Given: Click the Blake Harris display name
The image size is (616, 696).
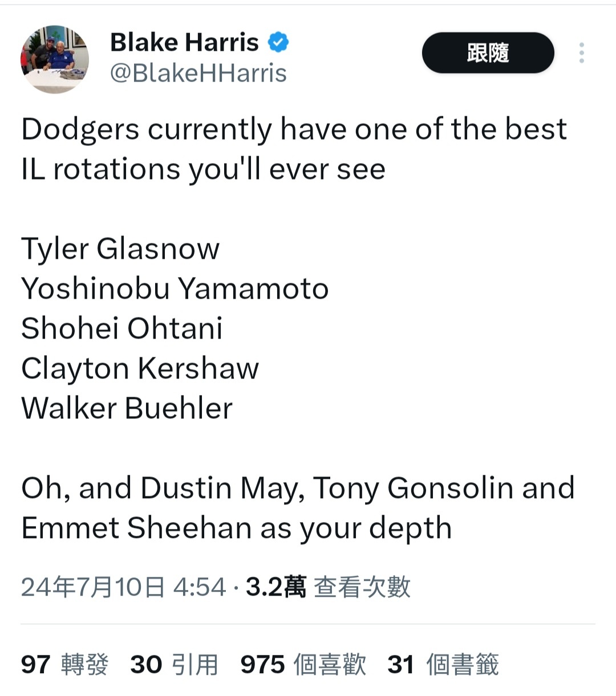Looking at the screenshot, I should [x=184, y=43].
